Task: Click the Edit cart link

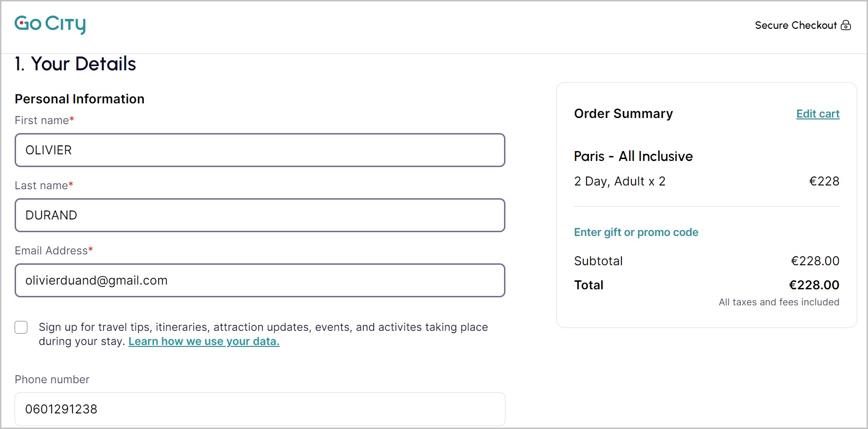Action: click(x=818, y=114)
